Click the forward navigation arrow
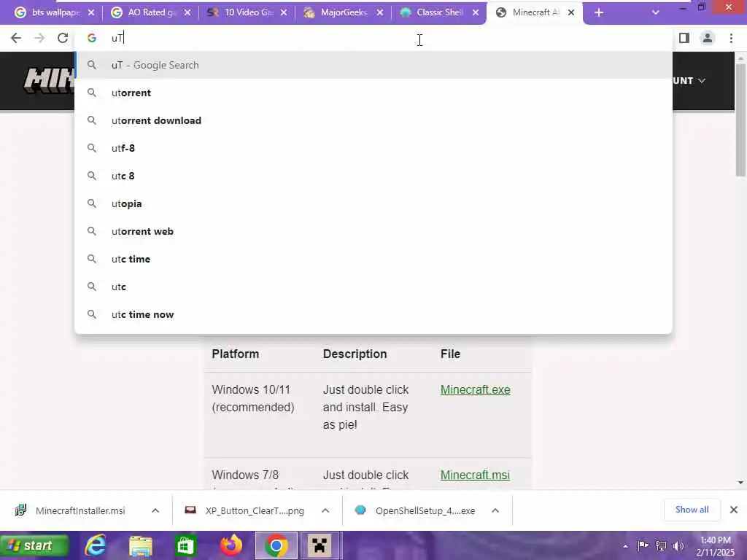 39,38
